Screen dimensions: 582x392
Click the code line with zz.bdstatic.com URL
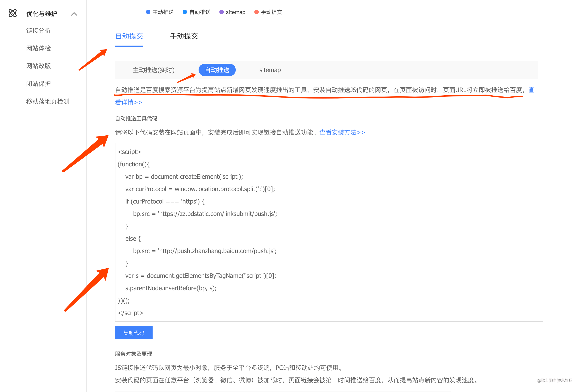click(205, 214)
